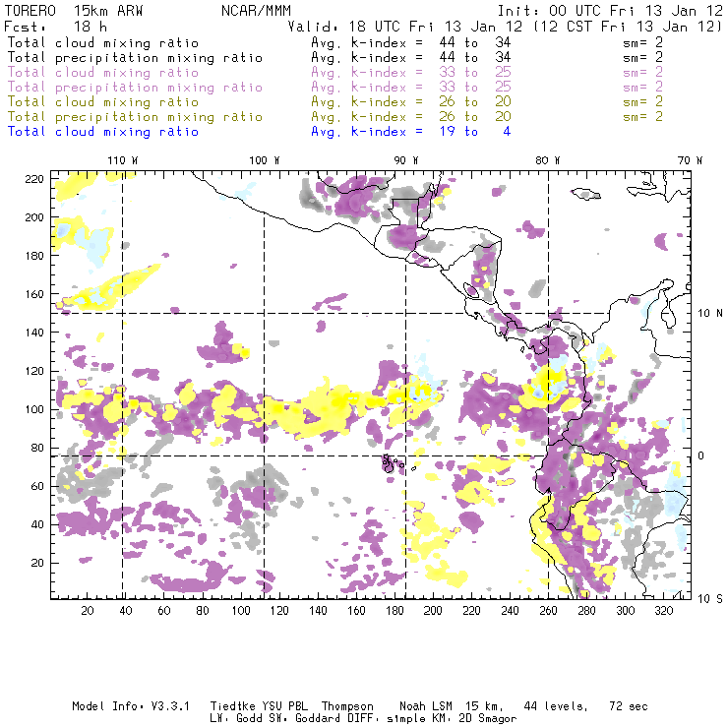Select the '0' equator latitude label
This screenshot has height=728, width=728.
click(701, 455)
